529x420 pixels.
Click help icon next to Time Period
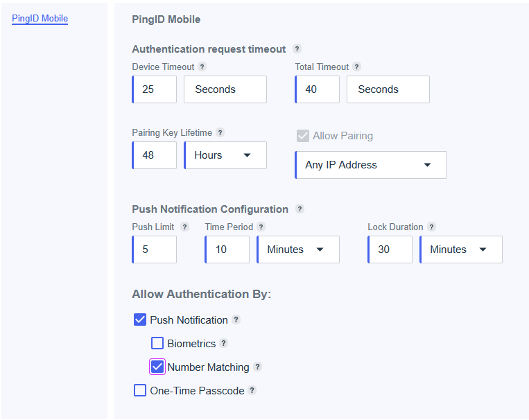pos(261,227)
